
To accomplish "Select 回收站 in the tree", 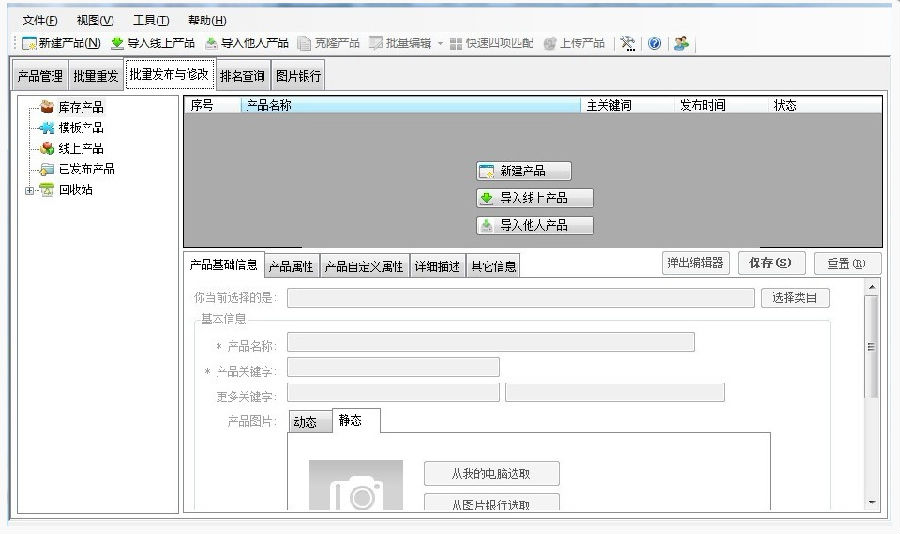I will click(76, 189).
